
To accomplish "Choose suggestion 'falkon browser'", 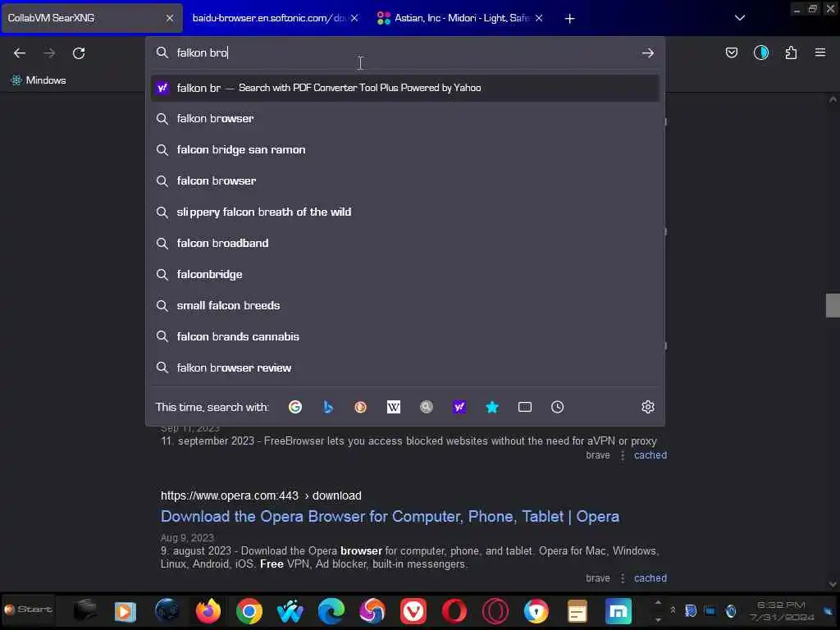I will (x=404, y=118).
